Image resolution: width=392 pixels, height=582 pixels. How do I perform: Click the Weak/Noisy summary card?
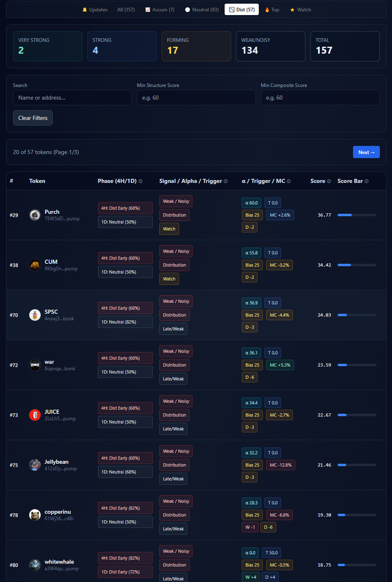click(x=271, y=46)
